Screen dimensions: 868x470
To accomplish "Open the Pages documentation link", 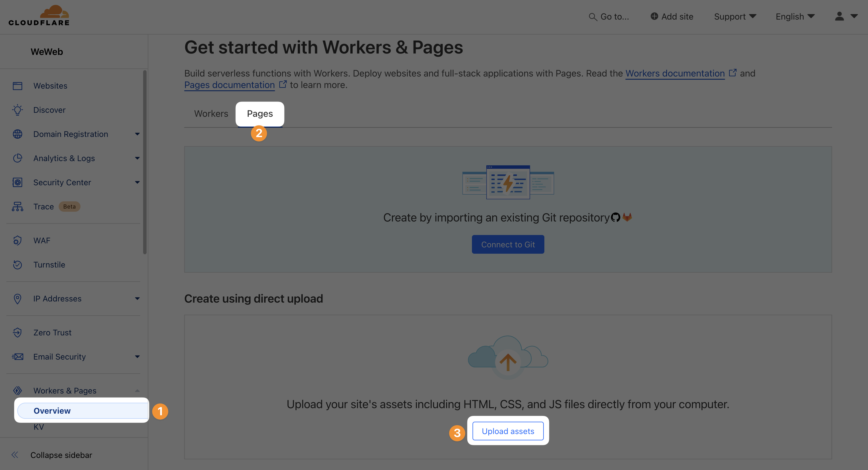I will 229,85.
